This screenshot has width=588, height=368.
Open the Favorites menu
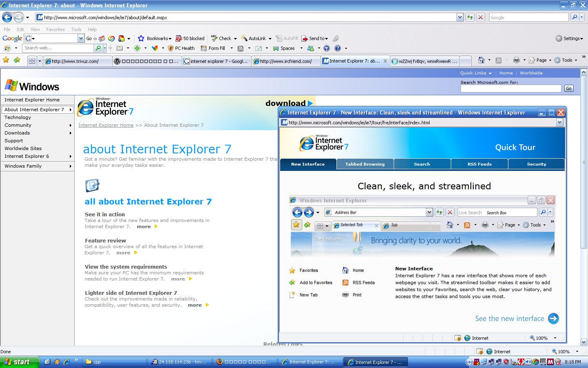55,29
